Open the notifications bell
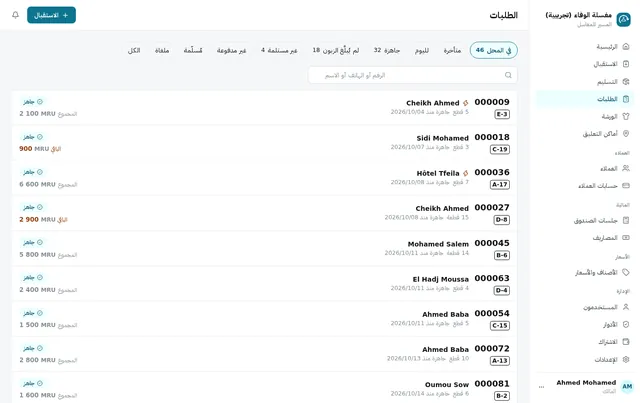This screenshot has height=403, width=640. (x=16, y=15)
